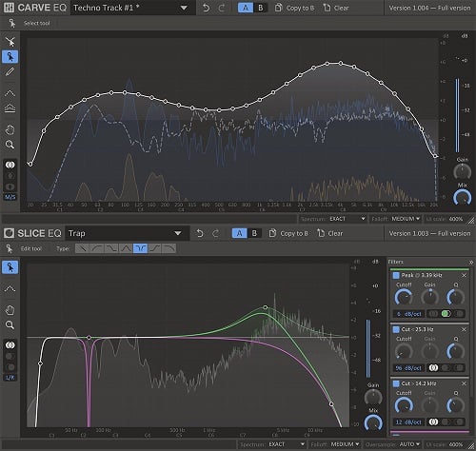Toggle the Peak 3.39 kHz filter enable box

396,275
